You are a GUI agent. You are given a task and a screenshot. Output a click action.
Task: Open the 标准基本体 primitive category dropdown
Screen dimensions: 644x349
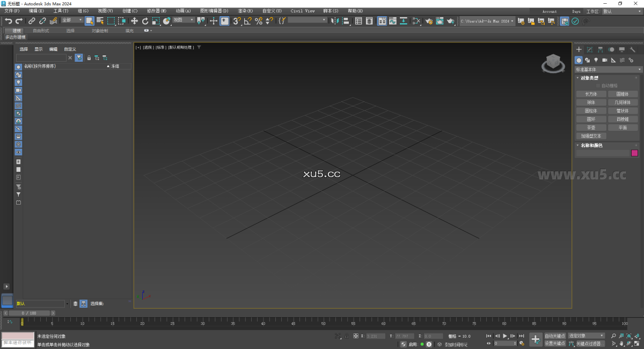608,69
